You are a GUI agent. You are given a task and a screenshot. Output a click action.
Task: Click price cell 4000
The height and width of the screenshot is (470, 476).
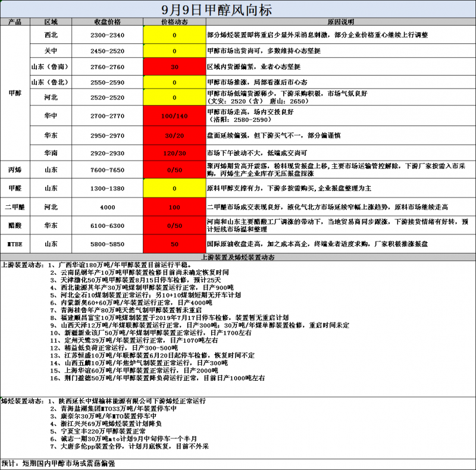[107, 207]
